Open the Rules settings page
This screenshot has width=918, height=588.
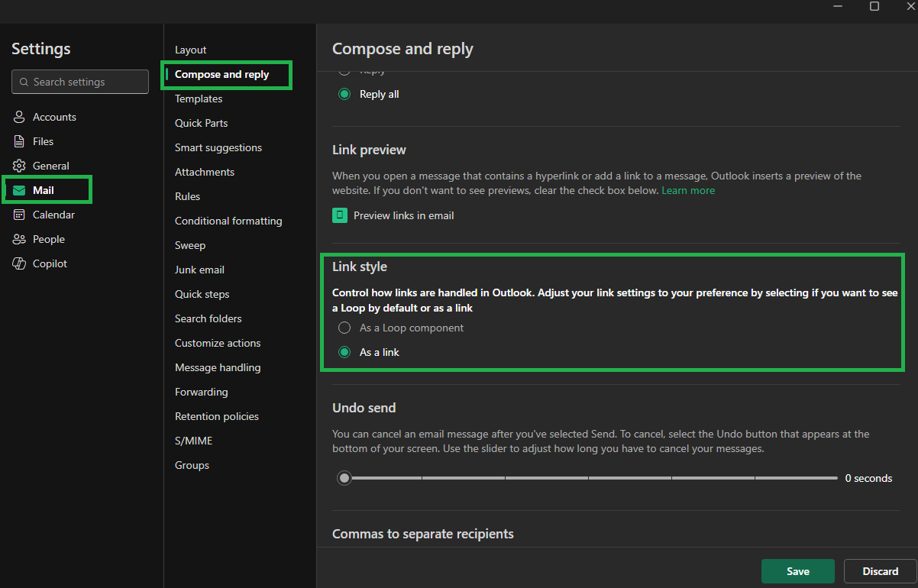[188, 196]
